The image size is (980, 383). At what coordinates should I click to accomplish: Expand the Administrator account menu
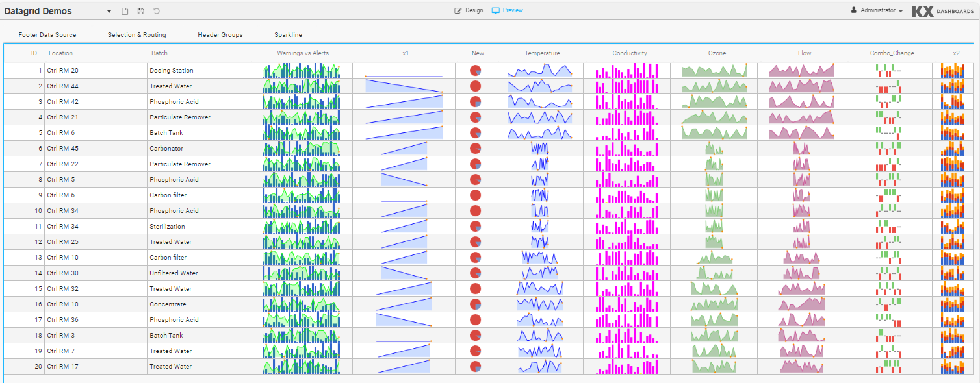pyautogui.click(x=900, y=11)
